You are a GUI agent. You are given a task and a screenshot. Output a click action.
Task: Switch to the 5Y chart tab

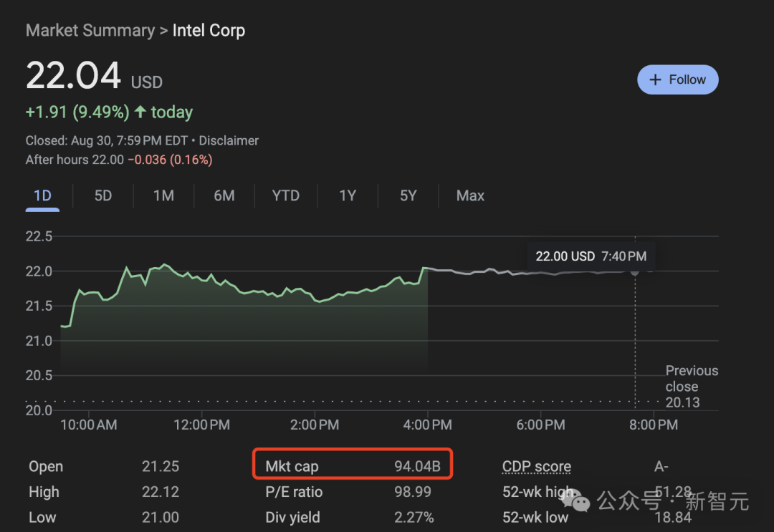coord(408,195)
